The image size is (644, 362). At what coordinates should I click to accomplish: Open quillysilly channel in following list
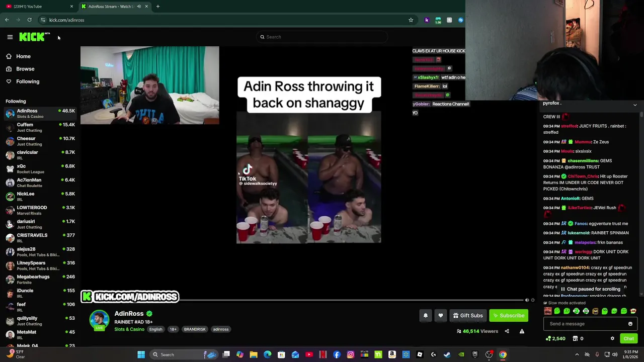(40, 321)
